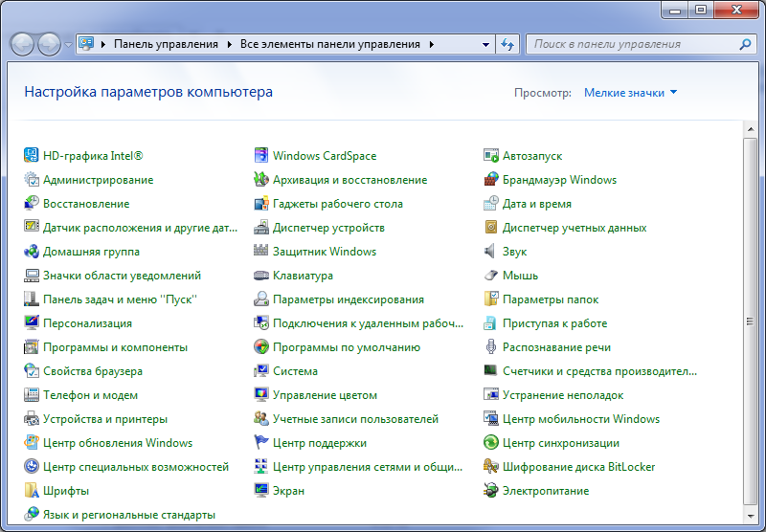Open the Защитник Windows icon
Image resolution: width=766 pixels, height=532 pixels.
[x=261, y=252]
